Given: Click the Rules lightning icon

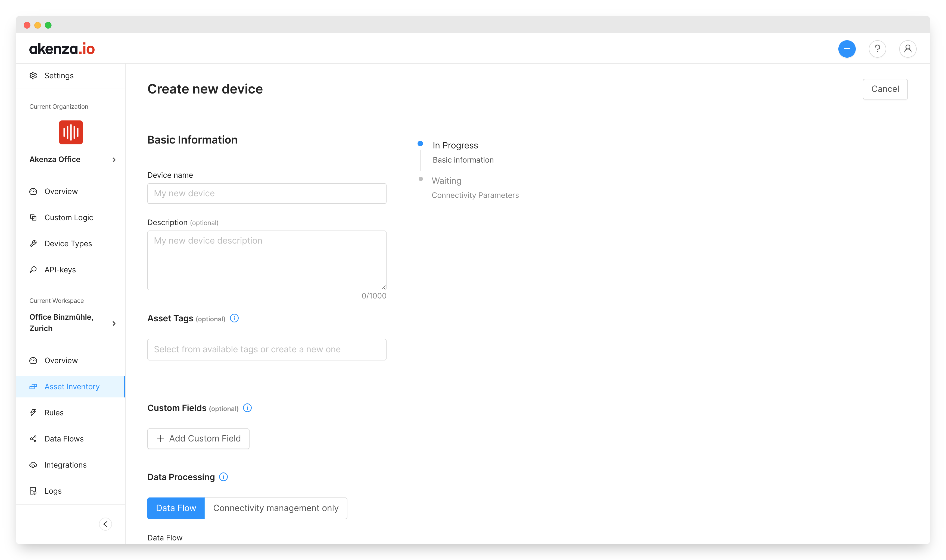Looking at the screenshot, I should point(33,412).
